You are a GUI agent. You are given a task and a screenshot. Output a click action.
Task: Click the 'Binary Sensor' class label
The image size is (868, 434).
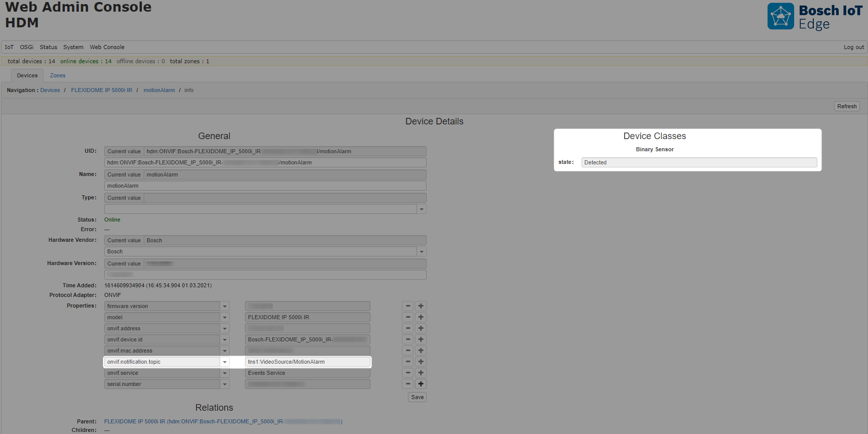pyautogui.click(x=655, y=149)
